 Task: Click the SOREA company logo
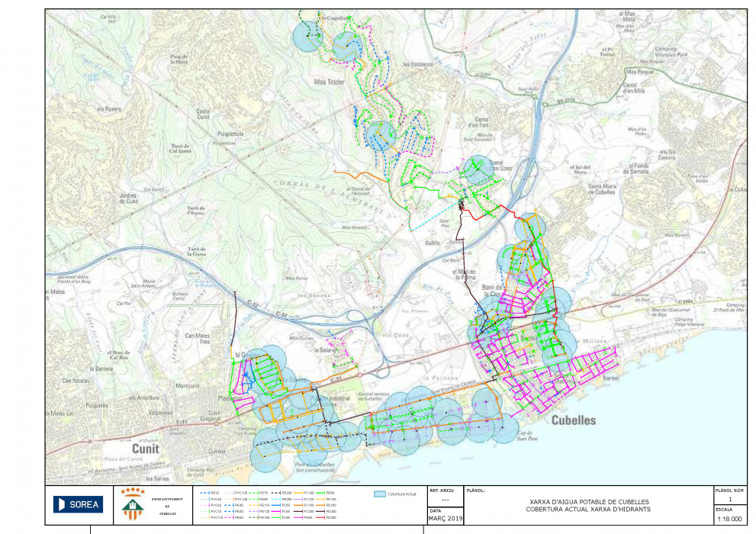[78, 504]
